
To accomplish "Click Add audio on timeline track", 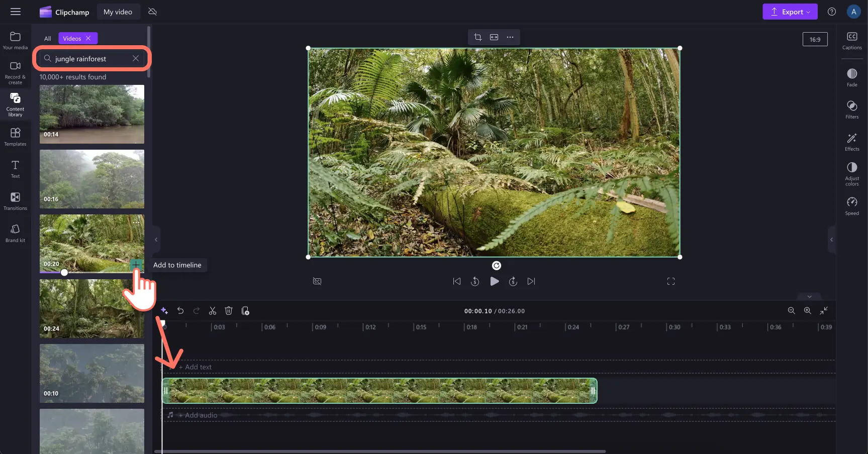I will click(x=198, y=415).
